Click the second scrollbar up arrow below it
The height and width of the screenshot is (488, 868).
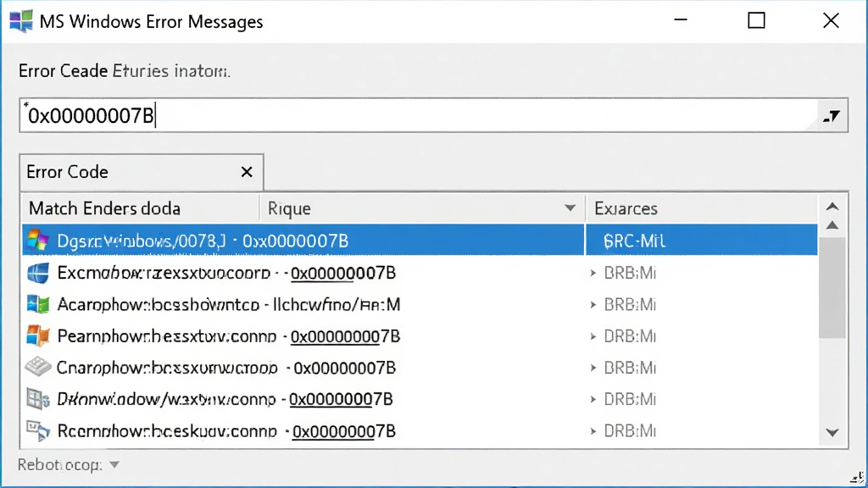(832, 225)
